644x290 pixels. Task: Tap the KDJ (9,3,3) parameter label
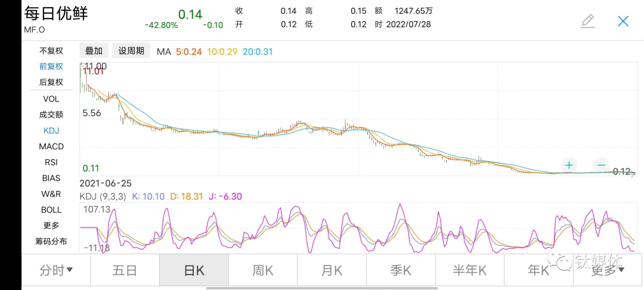click(103, 196)
